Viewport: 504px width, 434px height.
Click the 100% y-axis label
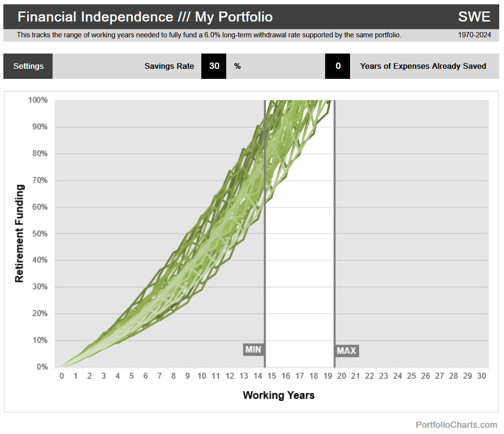(x=38, y=100)
